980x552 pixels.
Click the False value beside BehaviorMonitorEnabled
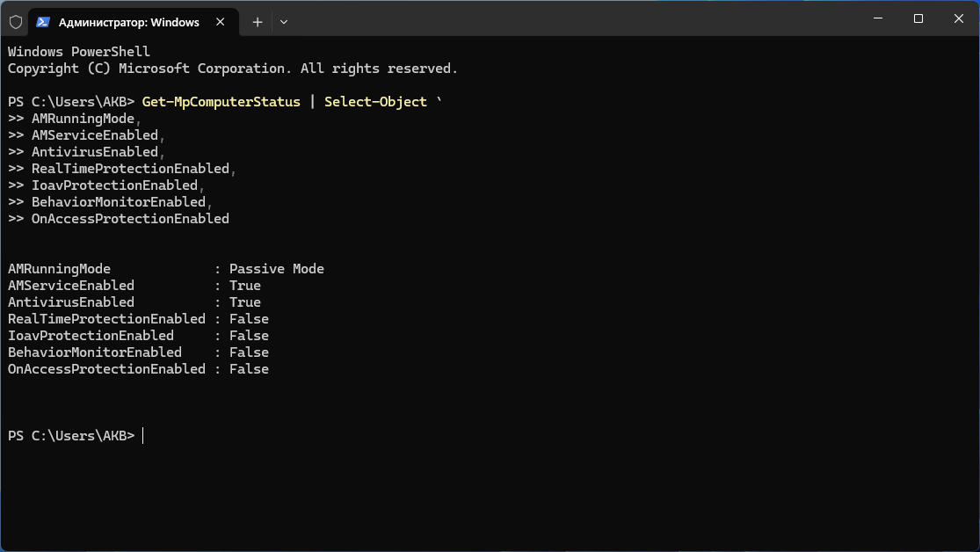249,352
